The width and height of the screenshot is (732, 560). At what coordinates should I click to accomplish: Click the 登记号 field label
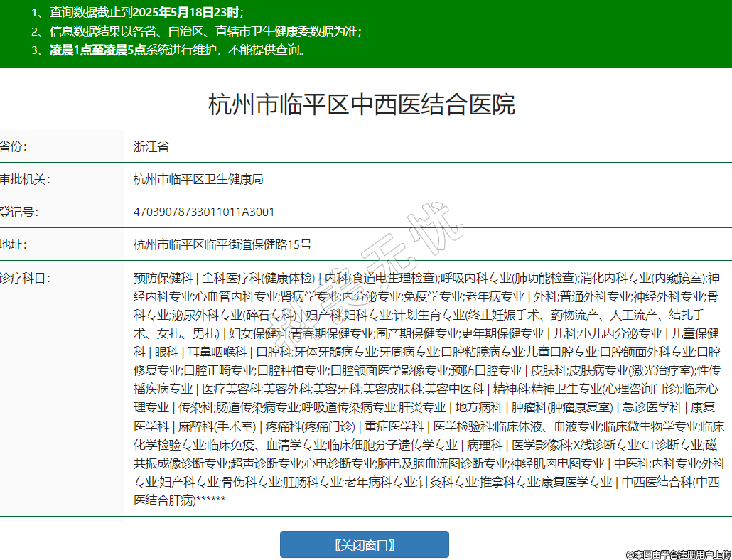tap(19, 212)
